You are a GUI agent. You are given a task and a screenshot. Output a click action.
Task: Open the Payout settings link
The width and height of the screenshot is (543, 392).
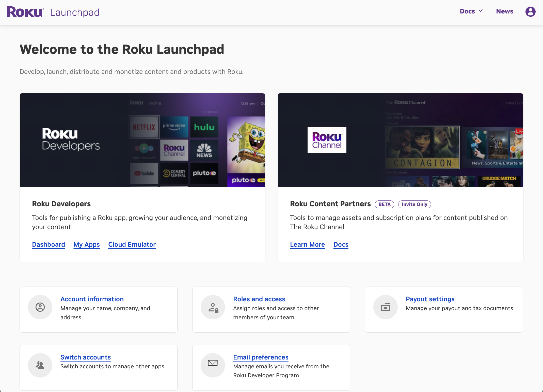tap(430, 299)
